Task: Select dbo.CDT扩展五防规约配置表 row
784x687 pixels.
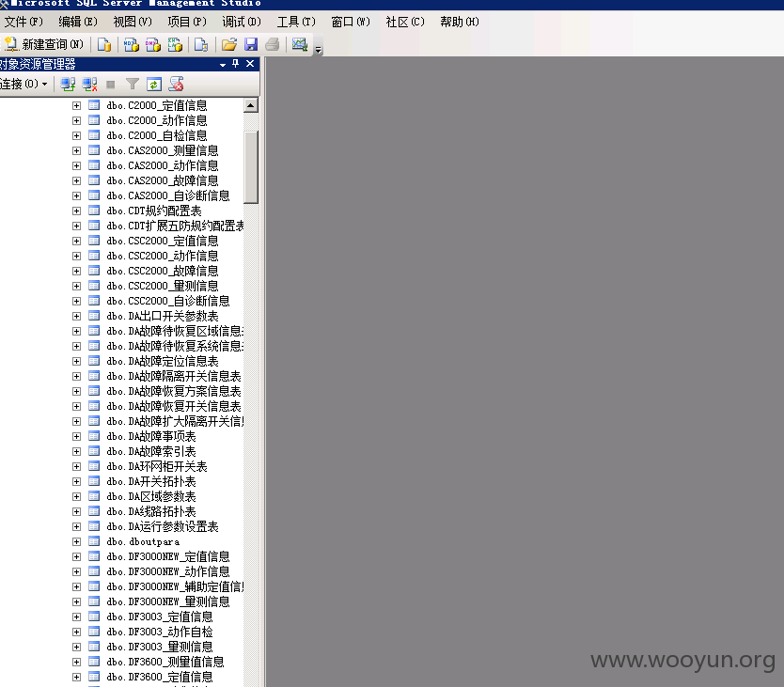Action: click(x=175, y=226)
